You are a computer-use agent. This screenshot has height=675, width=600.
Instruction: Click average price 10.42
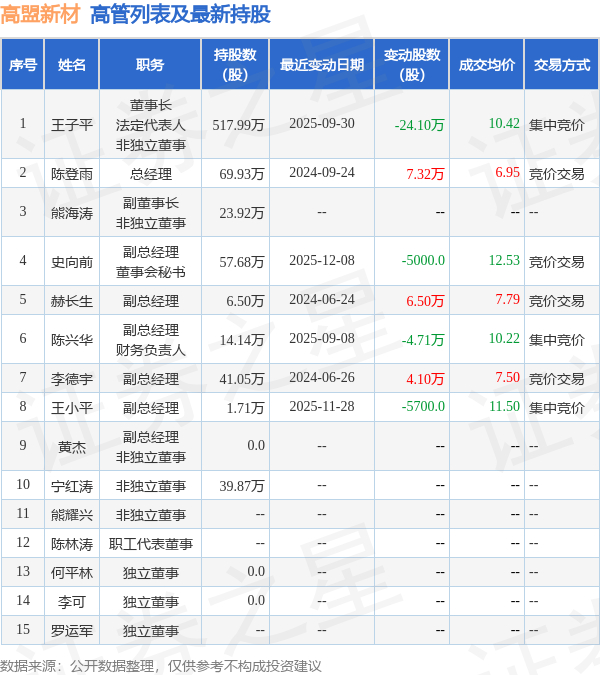[504, 124]
